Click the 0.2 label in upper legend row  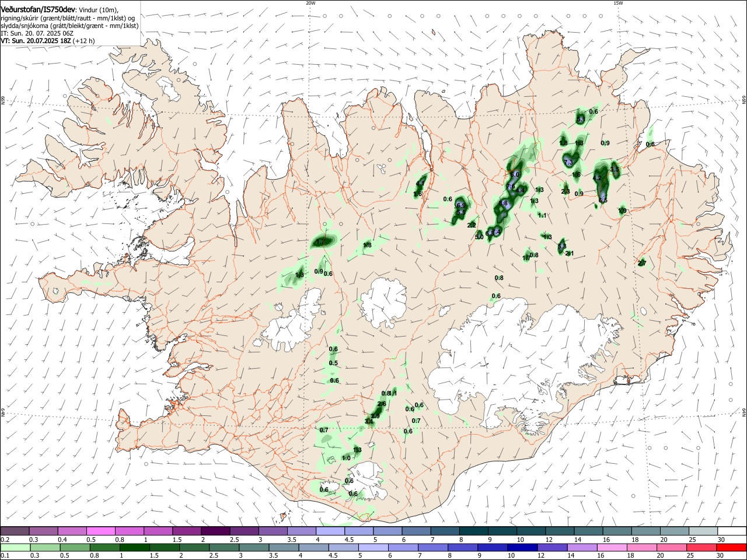(5, 540)
